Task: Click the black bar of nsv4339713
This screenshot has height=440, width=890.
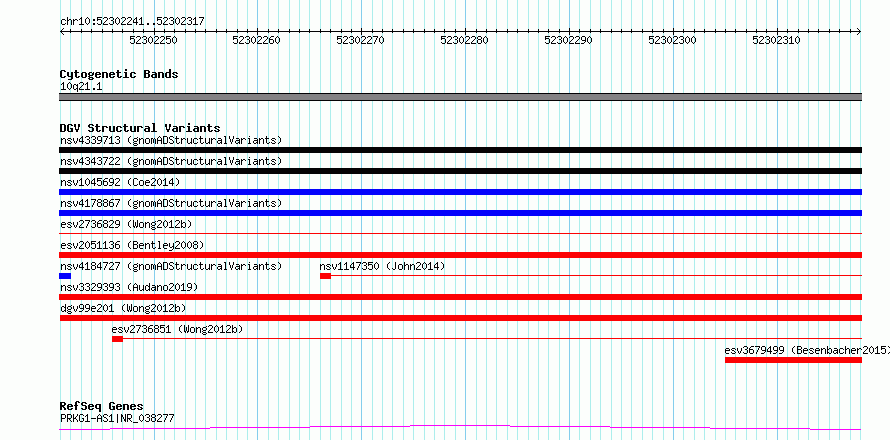Action: (460, 150)
